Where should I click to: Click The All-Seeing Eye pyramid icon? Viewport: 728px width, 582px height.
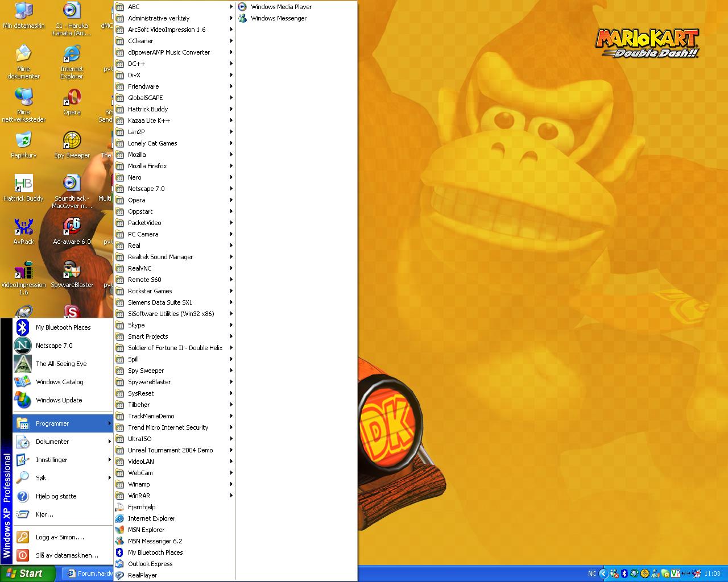click(x=22, y=364)
